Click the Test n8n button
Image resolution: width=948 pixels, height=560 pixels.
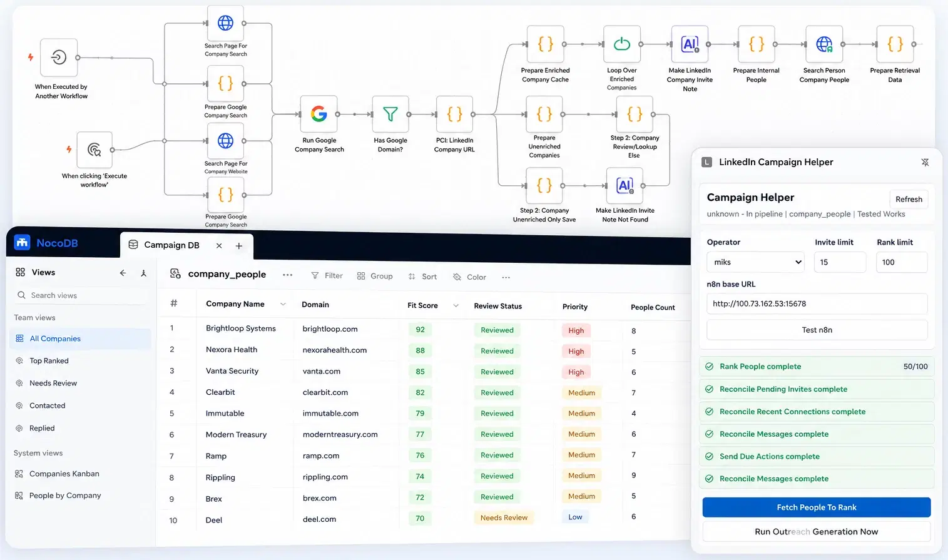[x=817, y=330]
